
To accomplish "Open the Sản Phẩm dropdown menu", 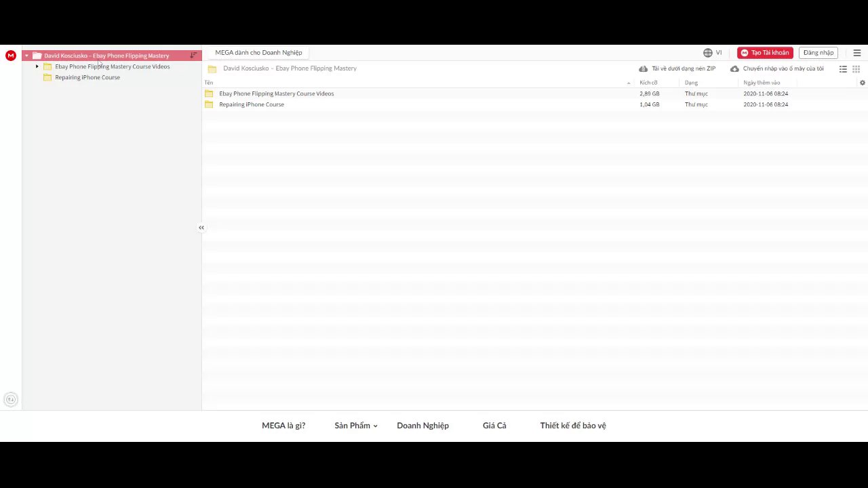I will [356, 426].
